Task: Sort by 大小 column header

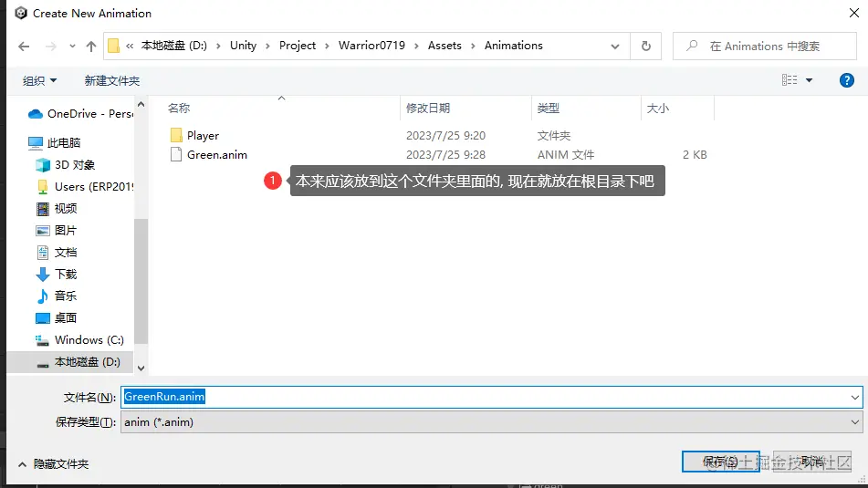Action: pyautogui.click(x=658, y=109)
